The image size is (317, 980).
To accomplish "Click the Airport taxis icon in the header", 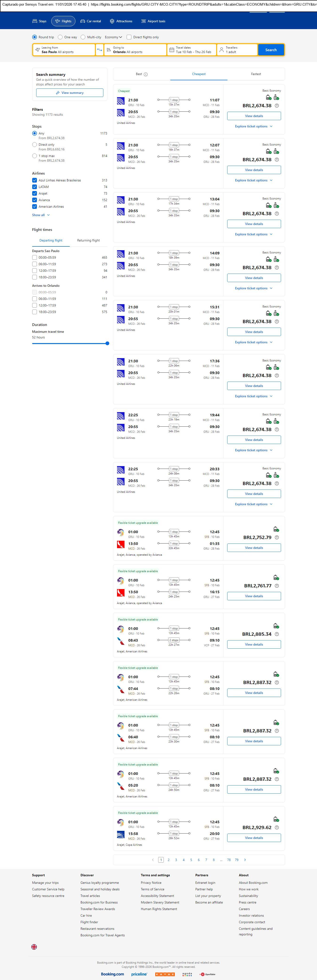I will click(x=144, y=21).
